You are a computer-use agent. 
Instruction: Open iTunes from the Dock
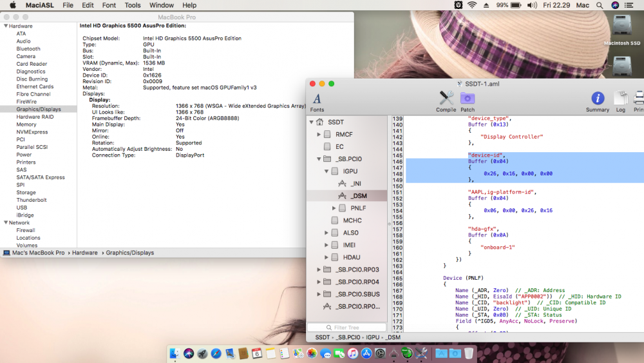click(353, 353)
